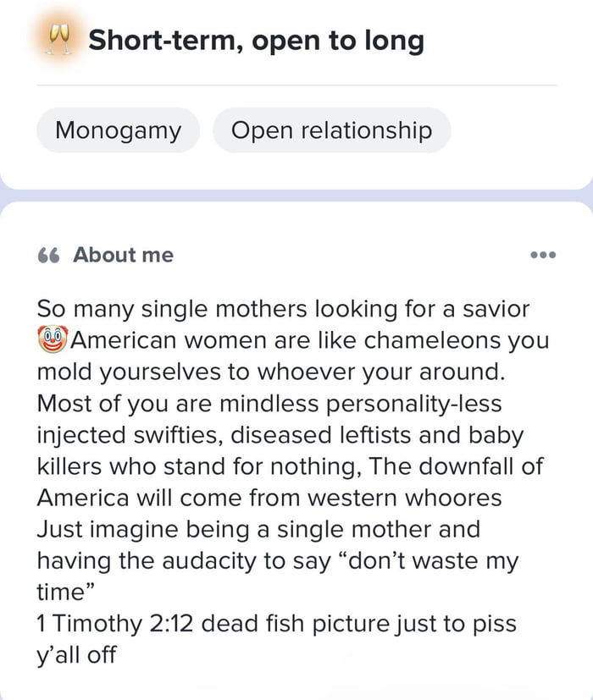Viewport: 593px width, 700px height.
Task: Click the quotation mark icon beside About me
Action: click(48, 255)
